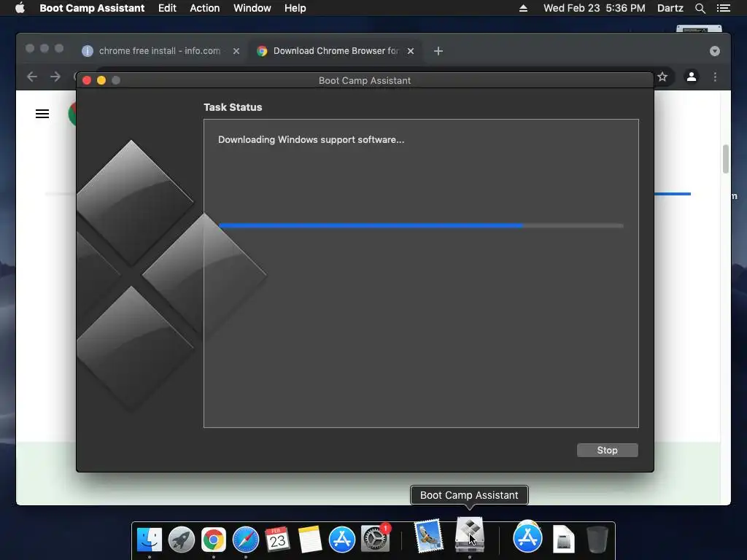Open the Window menu
This screenshot has width=747, height=560.
(252, 8)
